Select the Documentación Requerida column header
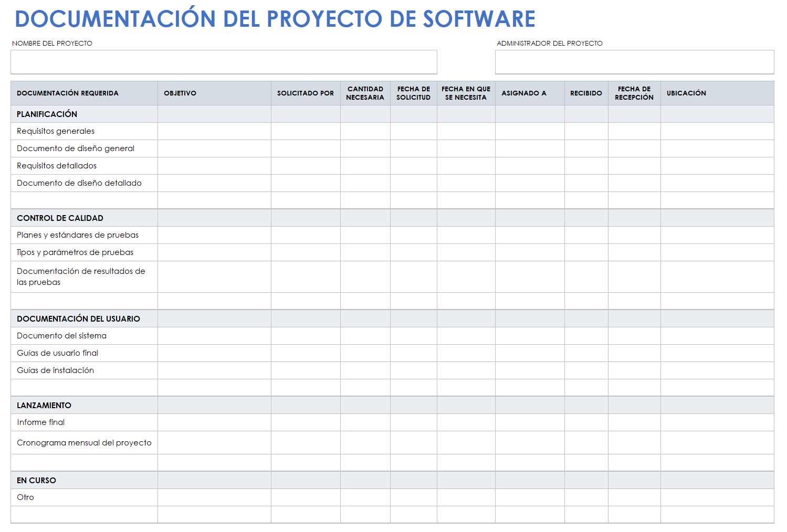Image resolution: width=787 pixels, height=532 pixels. [x=84, y=93]
